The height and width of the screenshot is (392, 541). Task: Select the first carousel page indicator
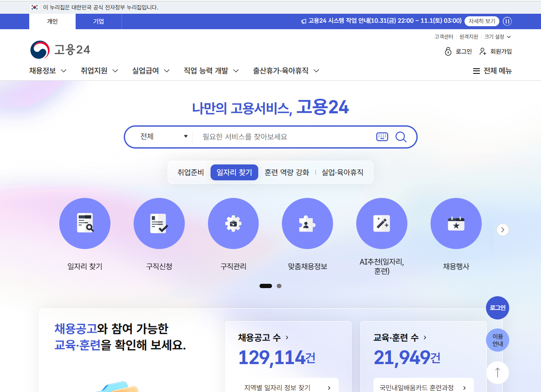[266, 286]
